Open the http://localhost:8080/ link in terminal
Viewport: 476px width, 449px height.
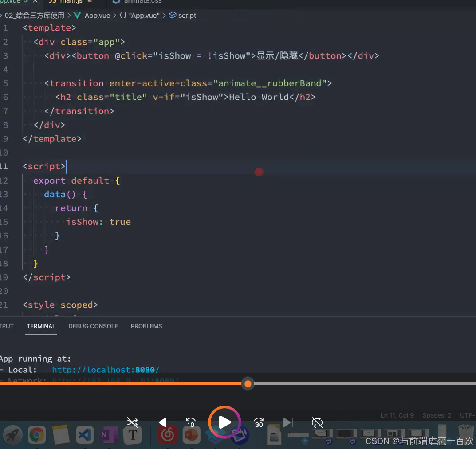(106, 370)
